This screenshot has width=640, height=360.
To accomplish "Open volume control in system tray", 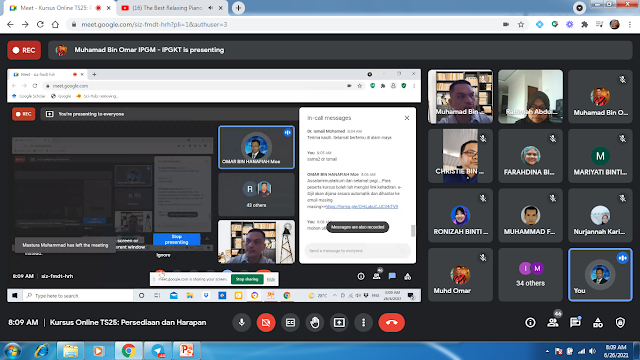I will click(x=593, y=351).
